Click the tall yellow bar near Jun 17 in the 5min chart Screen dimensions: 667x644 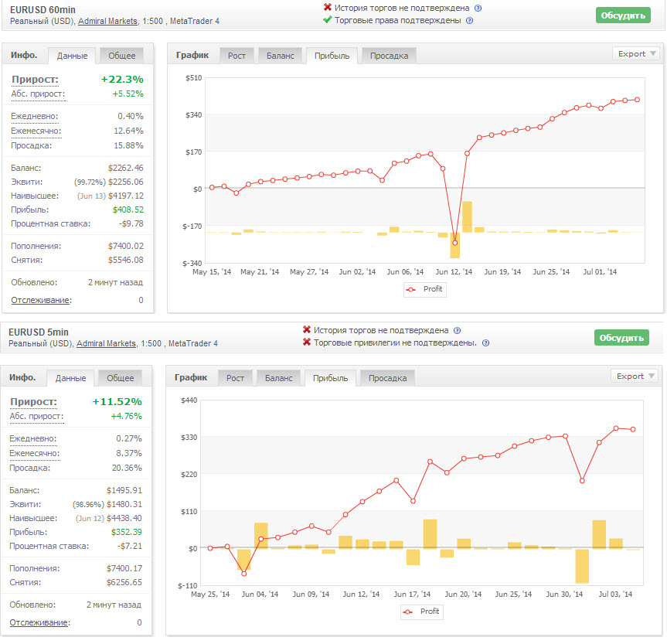(430, 533)
